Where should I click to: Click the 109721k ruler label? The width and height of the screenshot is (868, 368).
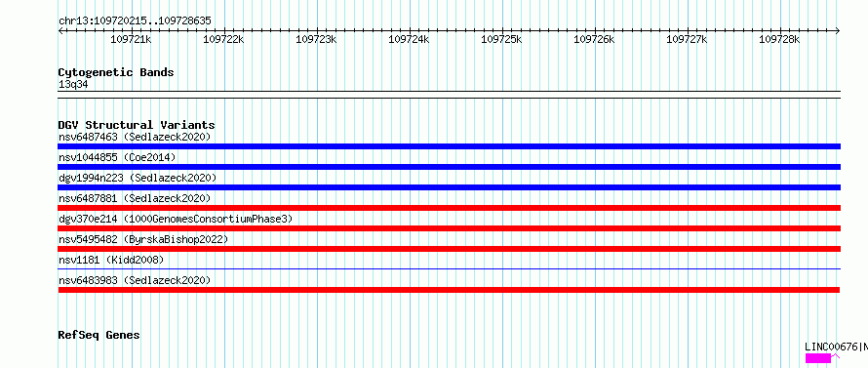pyautogui.click(x=132, y=39)
